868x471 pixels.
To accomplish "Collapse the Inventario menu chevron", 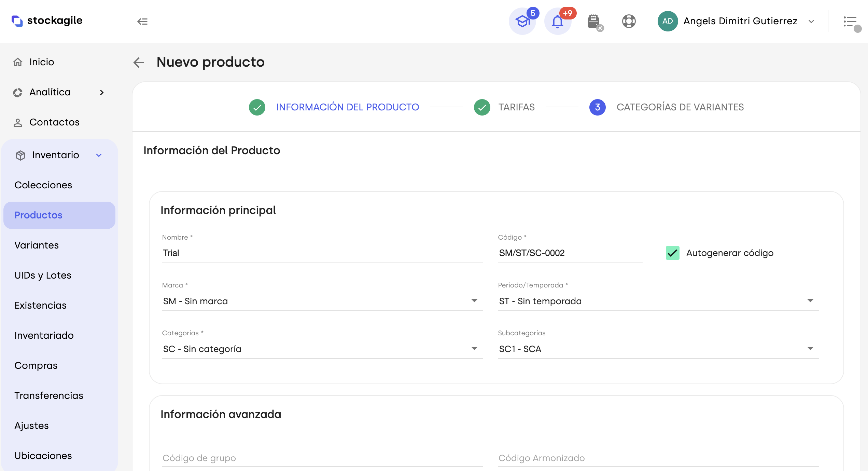I will tap(99, 155).
